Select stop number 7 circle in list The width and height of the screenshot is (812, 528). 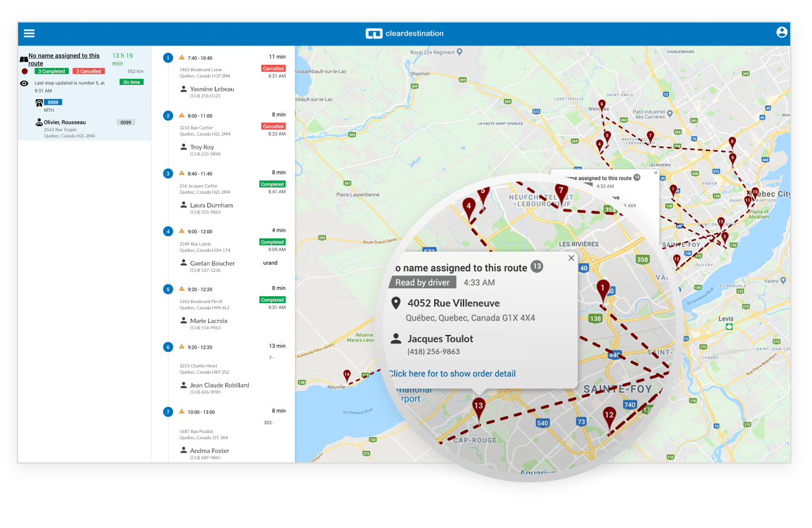[167, 412]
